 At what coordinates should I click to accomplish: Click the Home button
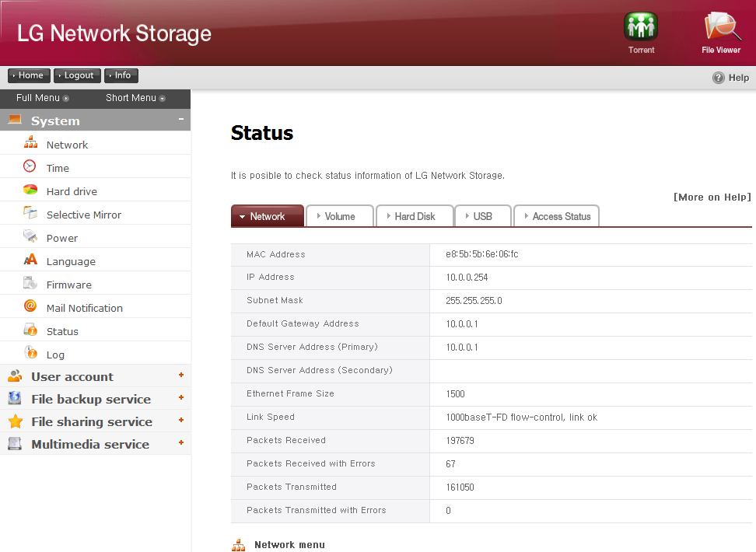(29, 75)
